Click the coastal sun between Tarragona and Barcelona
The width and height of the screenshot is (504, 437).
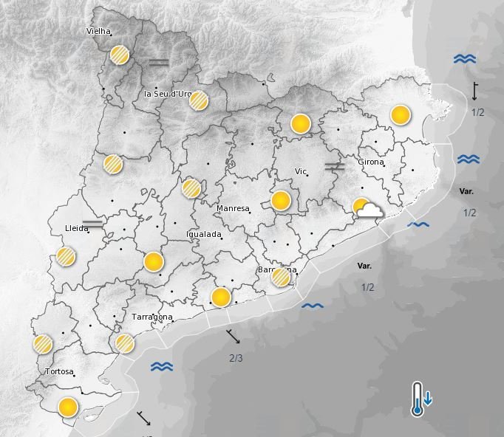221,297
